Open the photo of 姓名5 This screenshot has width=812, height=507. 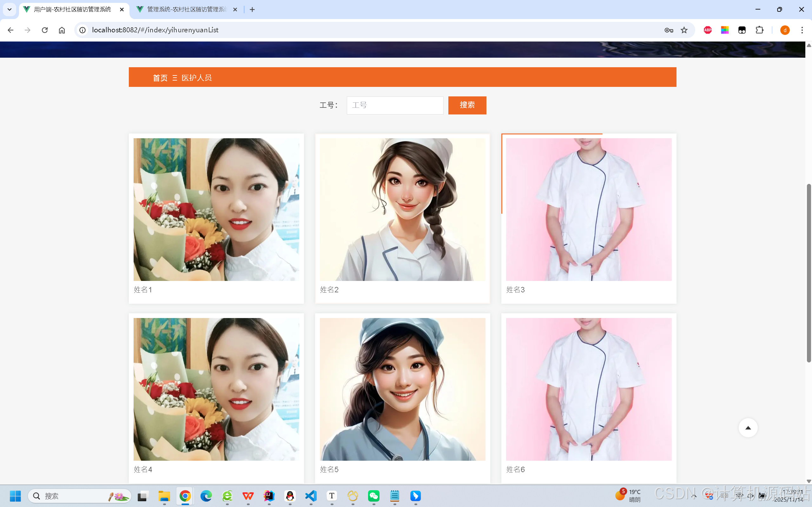tap(402, 389)
